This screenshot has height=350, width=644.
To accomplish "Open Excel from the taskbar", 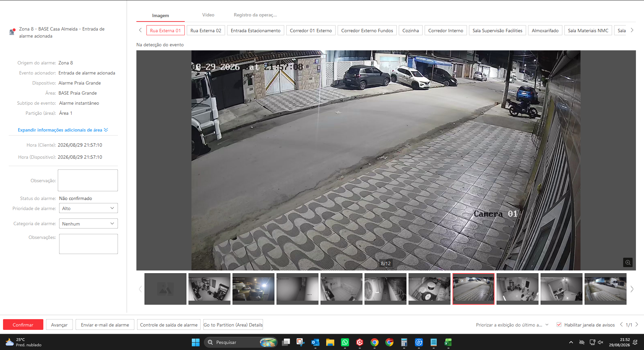I will (448, 342).
